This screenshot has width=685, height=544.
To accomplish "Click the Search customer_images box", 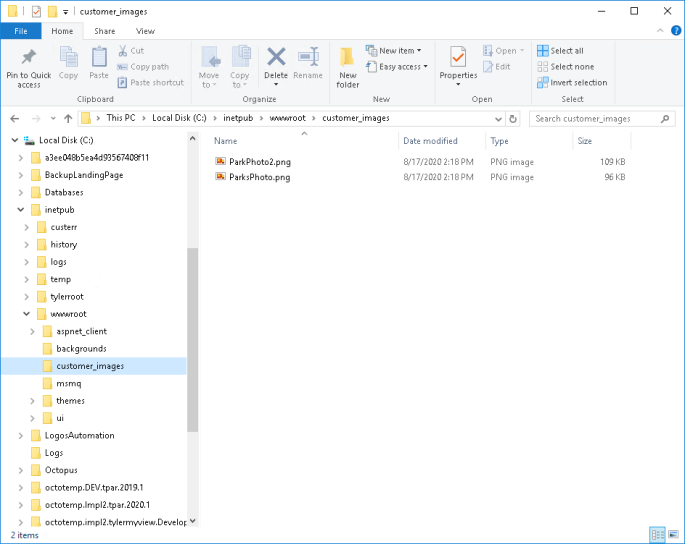I will (x=596, y=118).
